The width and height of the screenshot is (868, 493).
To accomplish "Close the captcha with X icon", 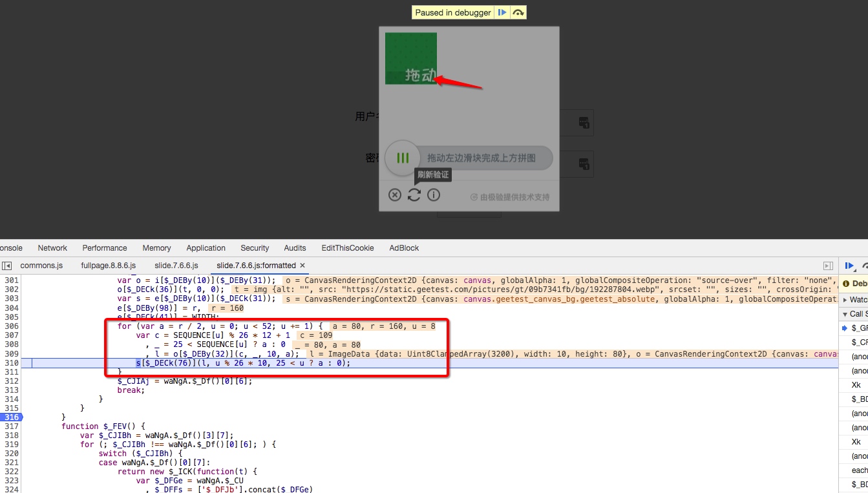I will coord(395,194).
